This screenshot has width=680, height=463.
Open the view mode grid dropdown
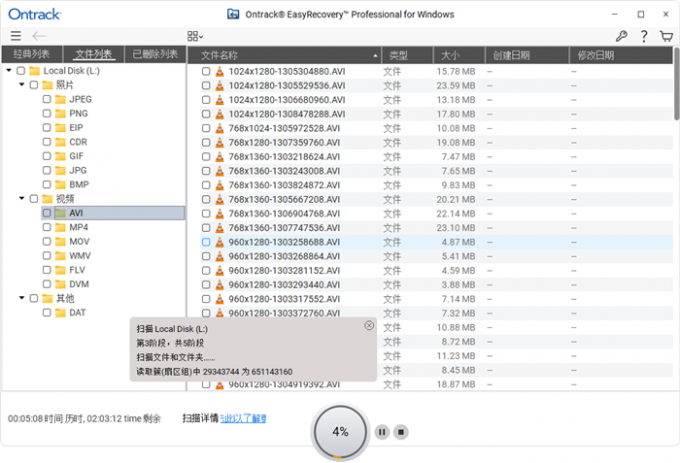195,36
